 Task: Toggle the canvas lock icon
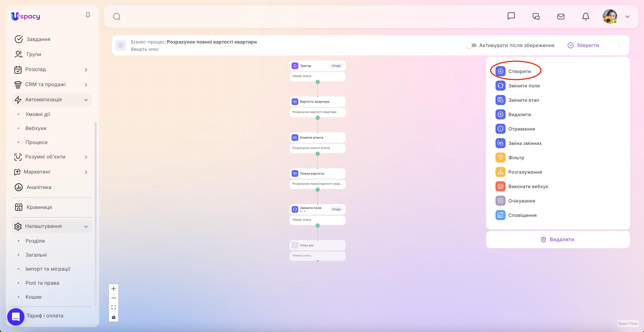pyautogui.click(x=113, y=317)
